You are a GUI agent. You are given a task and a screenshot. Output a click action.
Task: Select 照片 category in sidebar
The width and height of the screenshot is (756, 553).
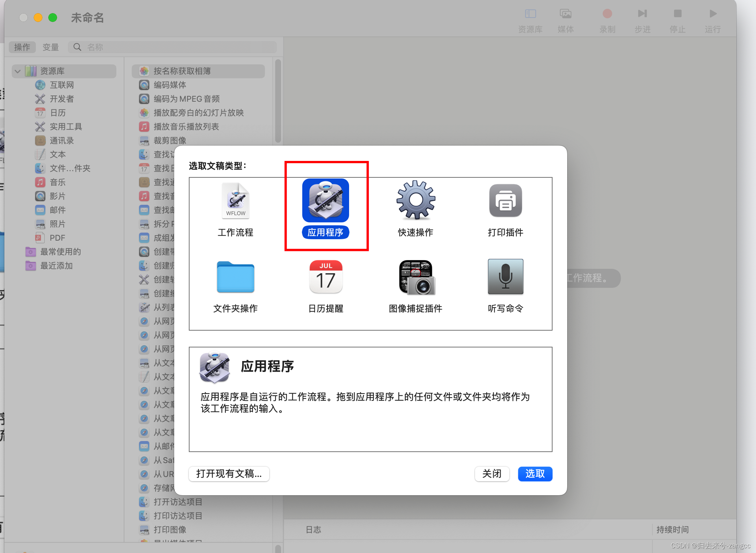[x=58, y=224]
